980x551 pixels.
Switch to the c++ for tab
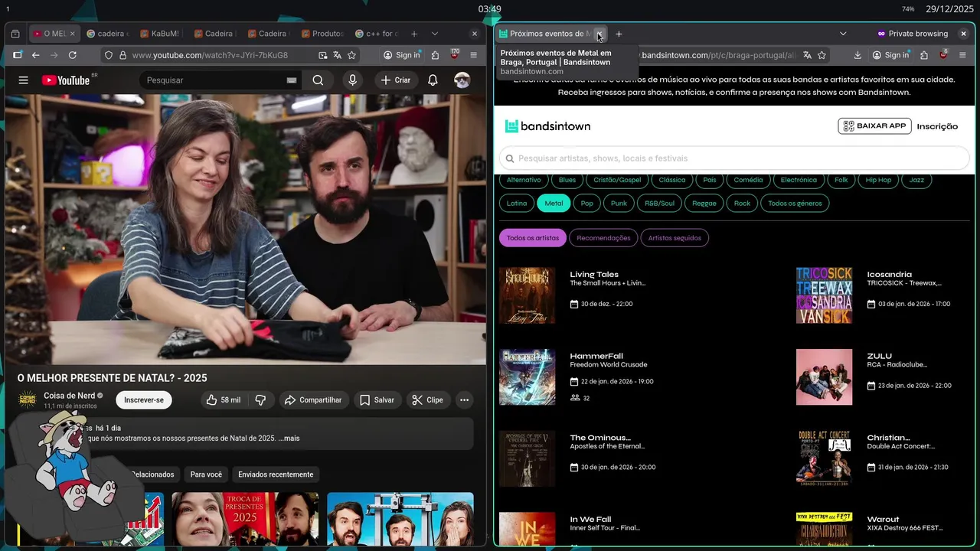[376, 34]
